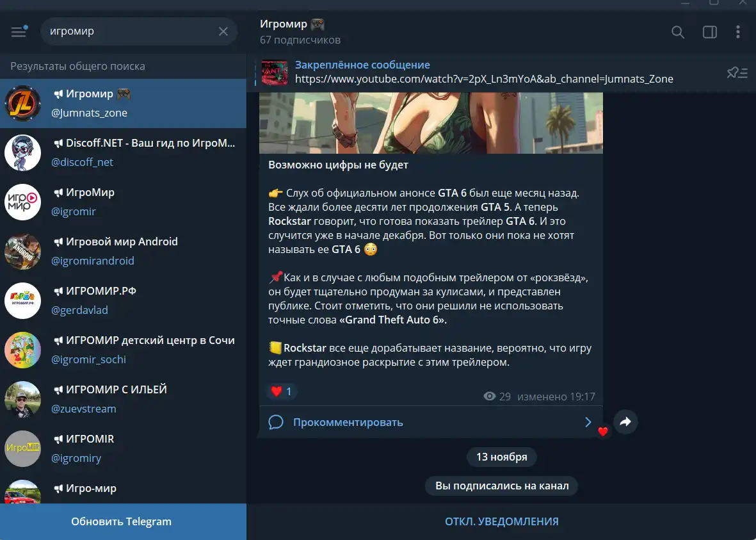Click the Discoff.NET avatar

coord(22,153)
